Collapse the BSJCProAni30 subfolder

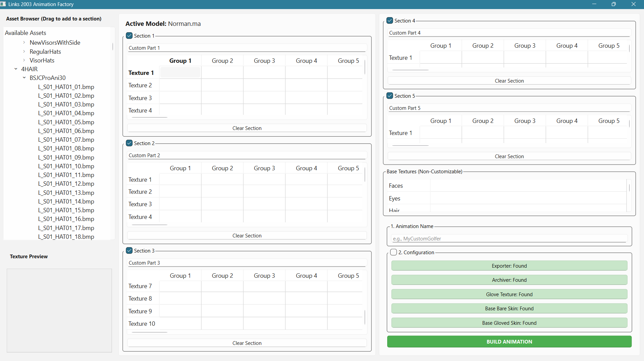(24, 78)
